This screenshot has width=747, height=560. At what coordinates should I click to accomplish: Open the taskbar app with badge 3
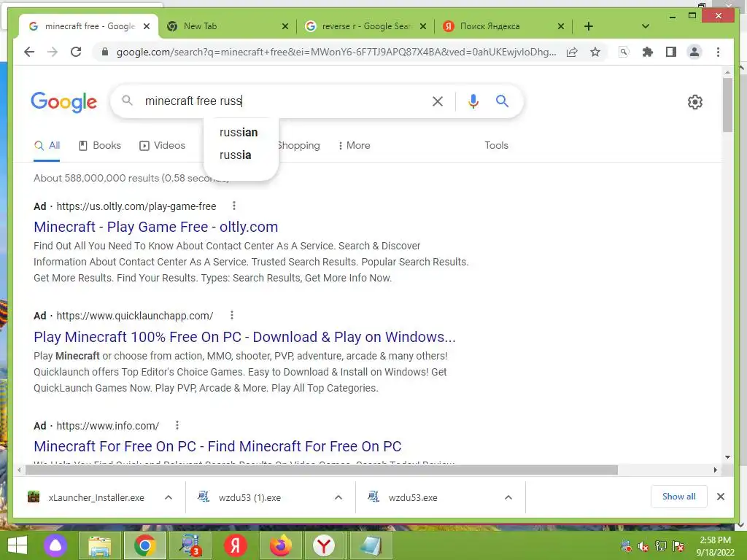coord(190,545)
